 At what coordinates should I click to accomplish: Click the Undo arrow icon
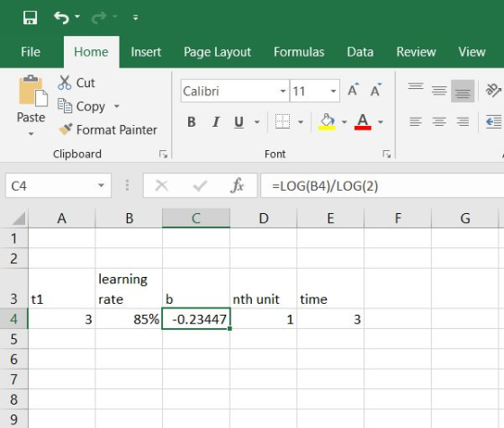pyautogui.click(x=61, y=17)
